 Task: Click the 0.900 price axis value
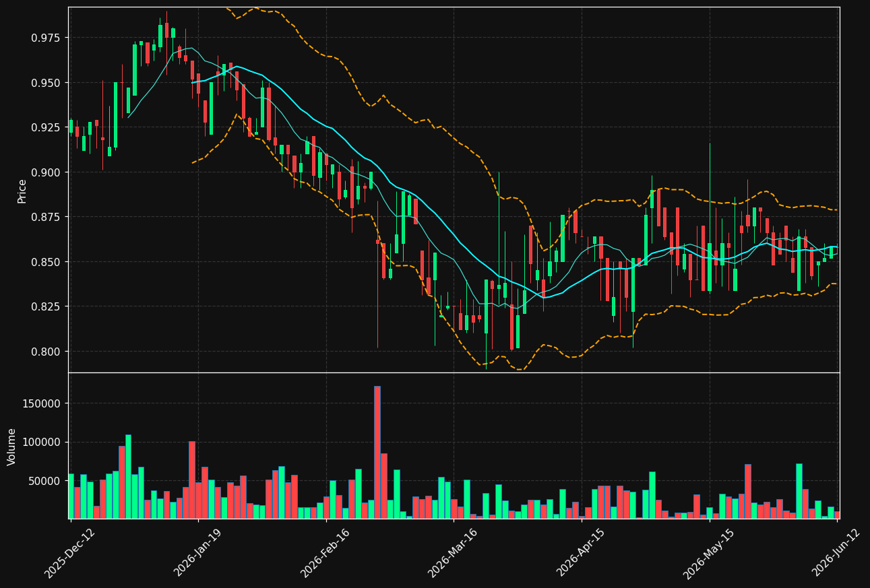tap(46, 172)
